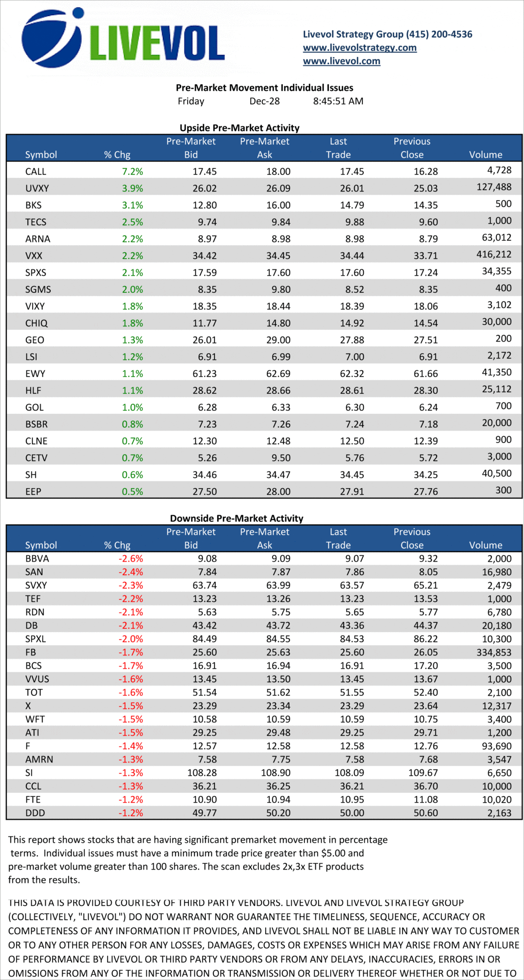Click the Downside Pre-Market Activity title

coord(236,518)
